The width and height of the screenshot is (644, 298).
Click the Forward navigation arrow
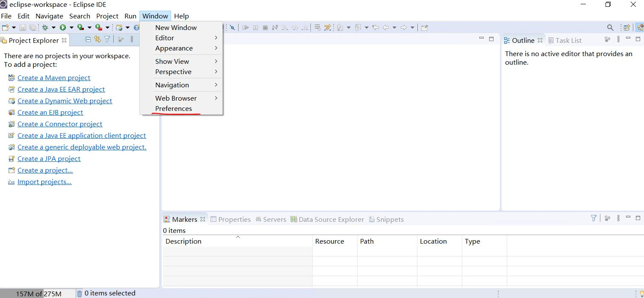click(x=403, y=27)
